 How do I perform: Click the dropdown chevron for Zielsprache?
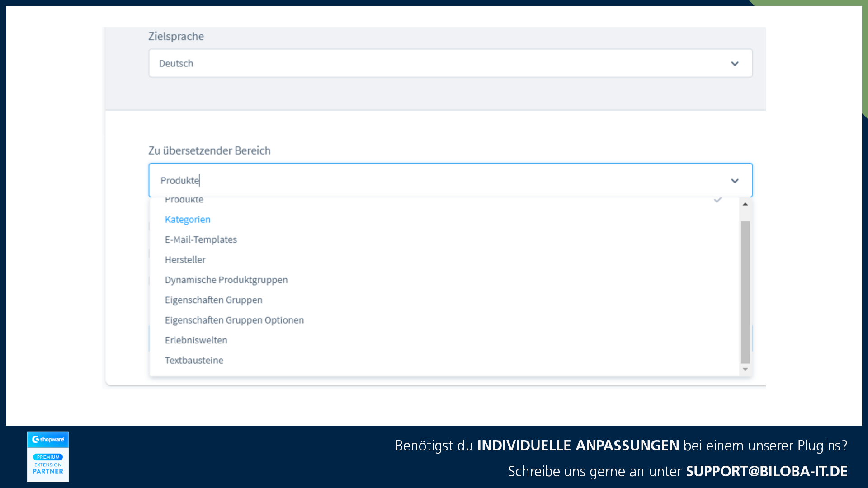(x=735, y=63)
